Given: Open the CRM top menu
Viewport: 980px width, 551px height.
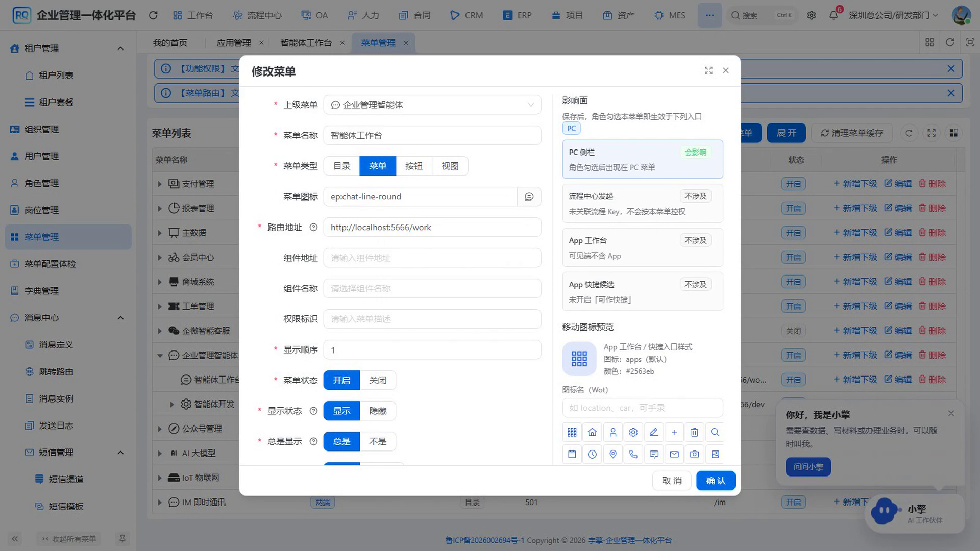Looking at the screenshot, I should (x=467, y=15).
